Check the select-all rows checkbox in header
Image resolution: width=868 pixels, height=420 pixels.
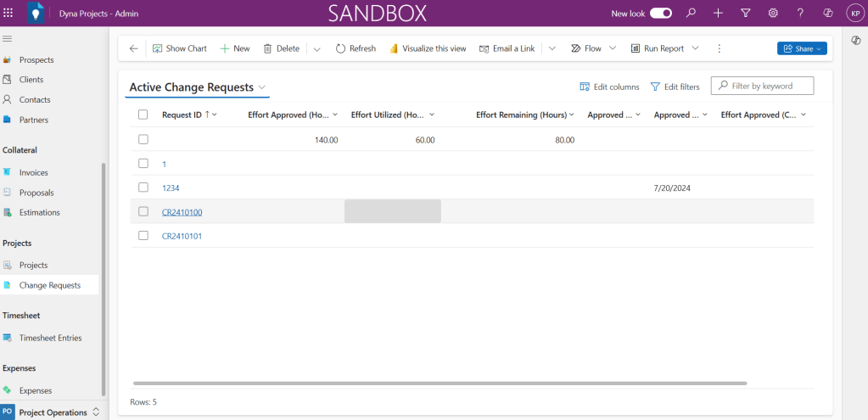(143, 115)
